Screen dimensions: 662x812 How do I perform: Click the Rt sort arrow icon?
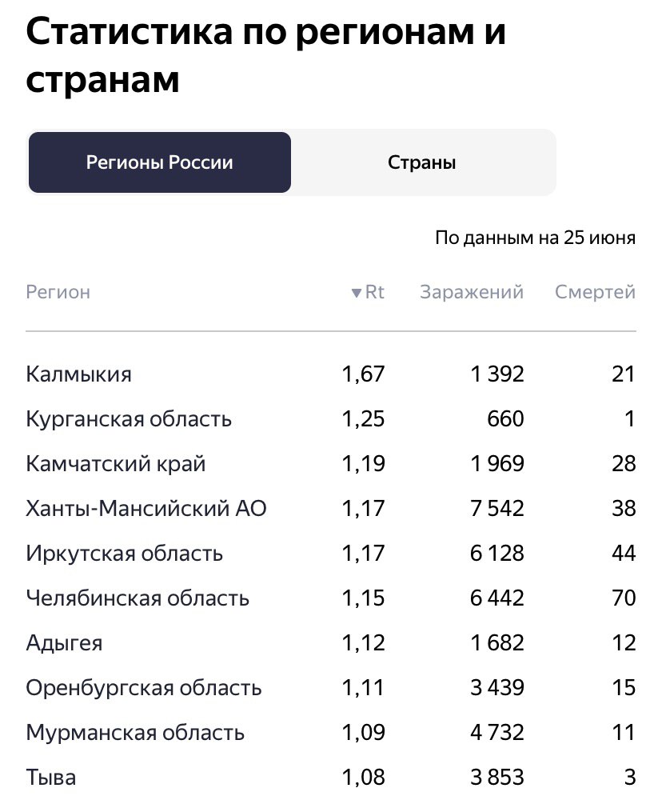tap(357, 293)
